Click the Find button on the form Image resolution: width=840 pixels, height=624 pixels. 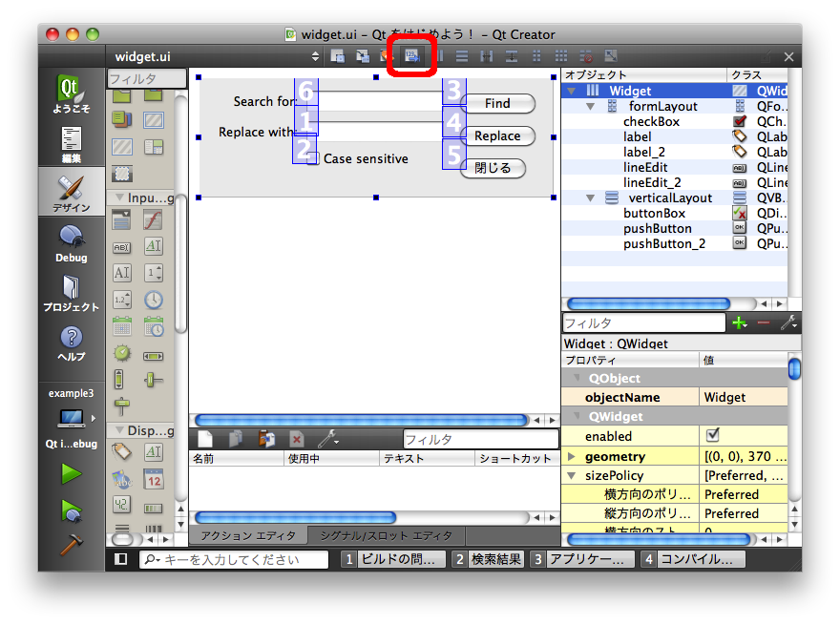(497, 104)
